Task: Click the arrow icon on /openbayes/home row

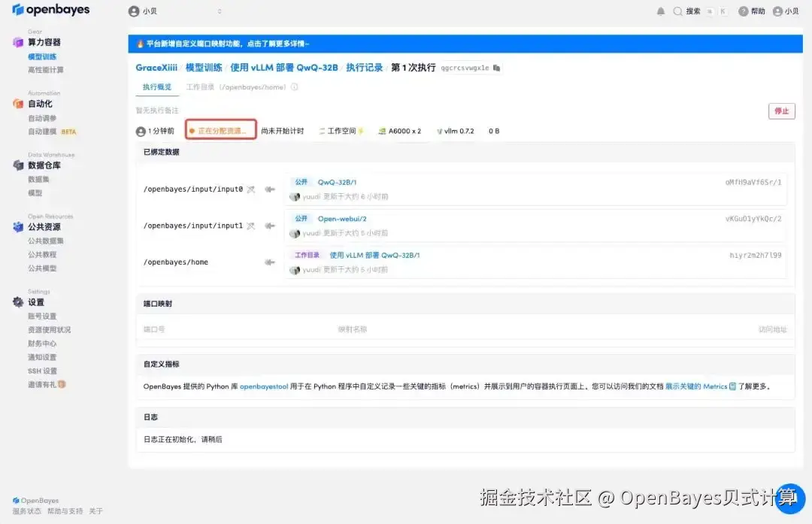Action: coord(270,262)
